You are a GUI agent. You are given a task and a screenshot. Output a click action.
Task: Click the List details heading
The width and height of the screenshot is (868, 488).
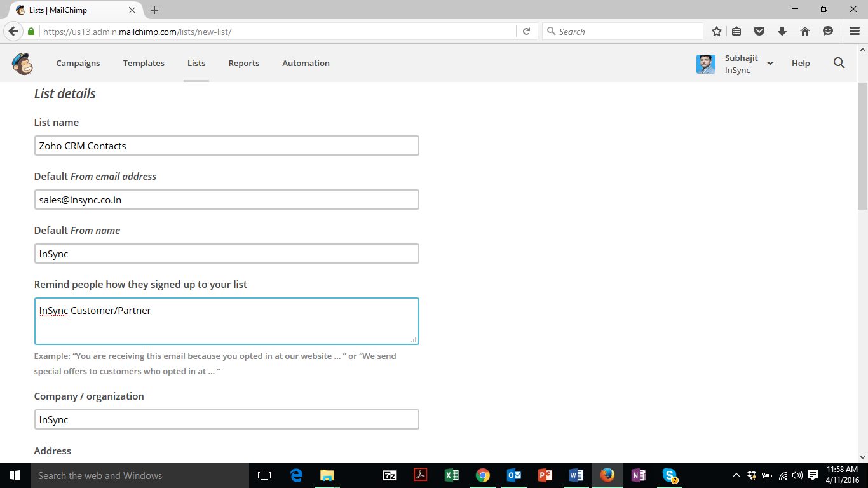[x=65, y=93]
